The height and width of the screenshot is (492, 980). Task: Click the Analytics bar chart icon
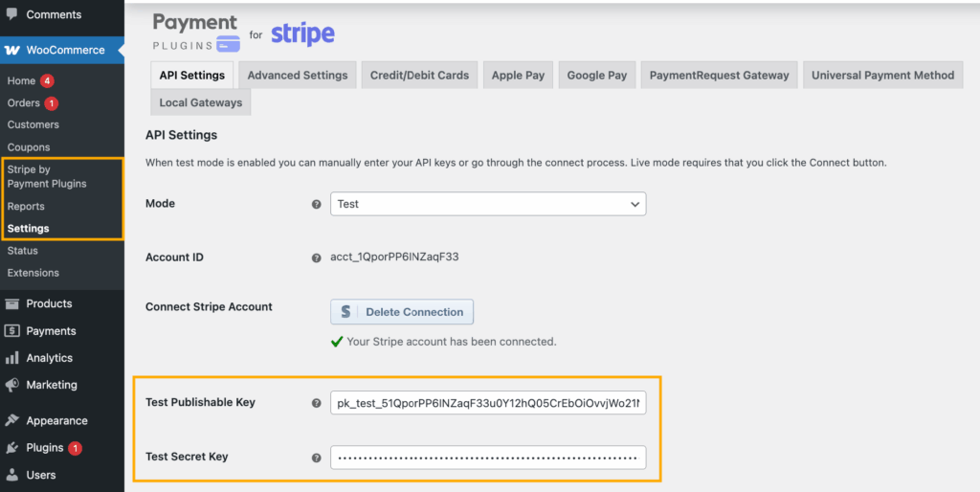click(x=11, y=358)
